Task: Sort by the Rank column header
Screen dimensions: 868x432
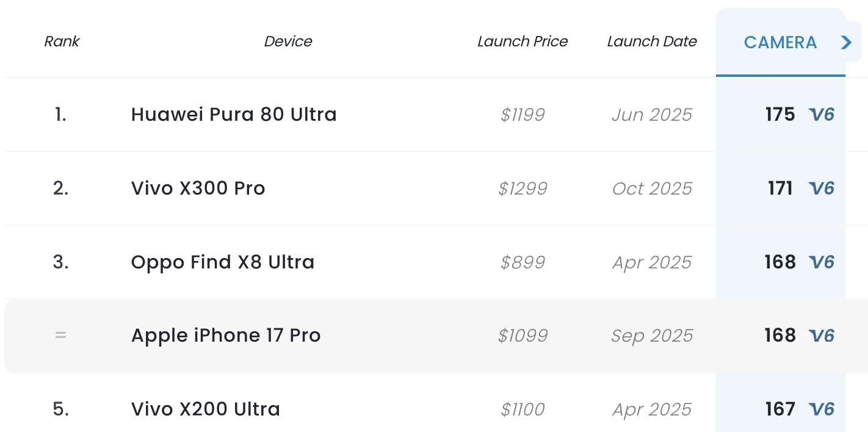Action: [62, 41]
